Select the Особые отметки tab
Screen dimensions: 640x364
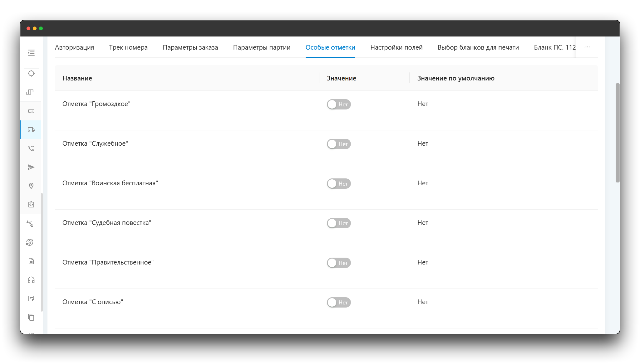click(330, 47)
